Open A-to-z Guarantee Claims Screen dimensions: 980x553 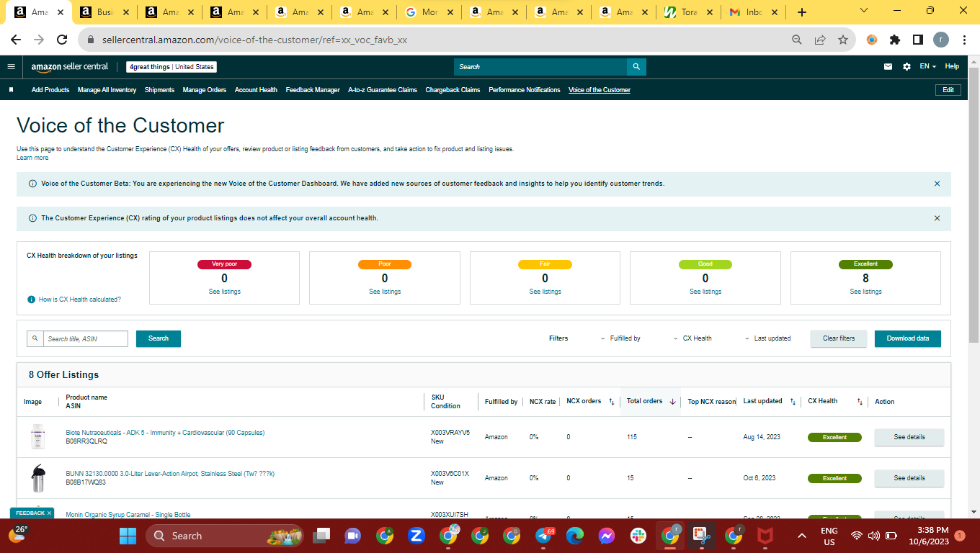pos(383,90)
